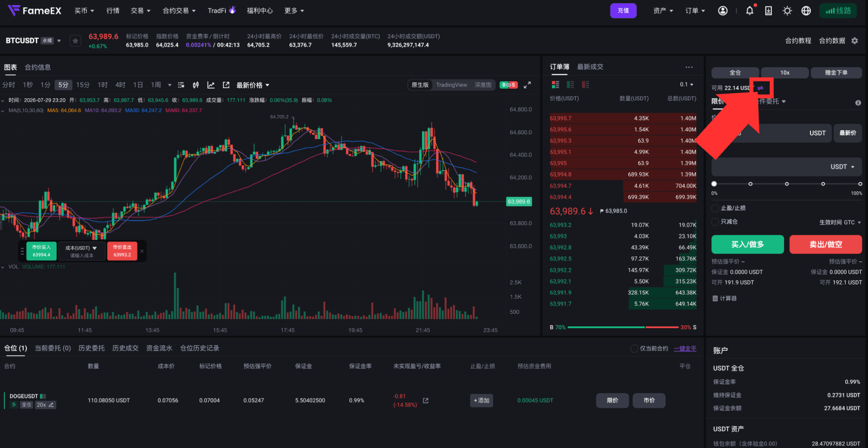This screenshot has height=448, width=868.
Task: Enable the 止盈/止损 checkbox
Action: pos(715,208)
